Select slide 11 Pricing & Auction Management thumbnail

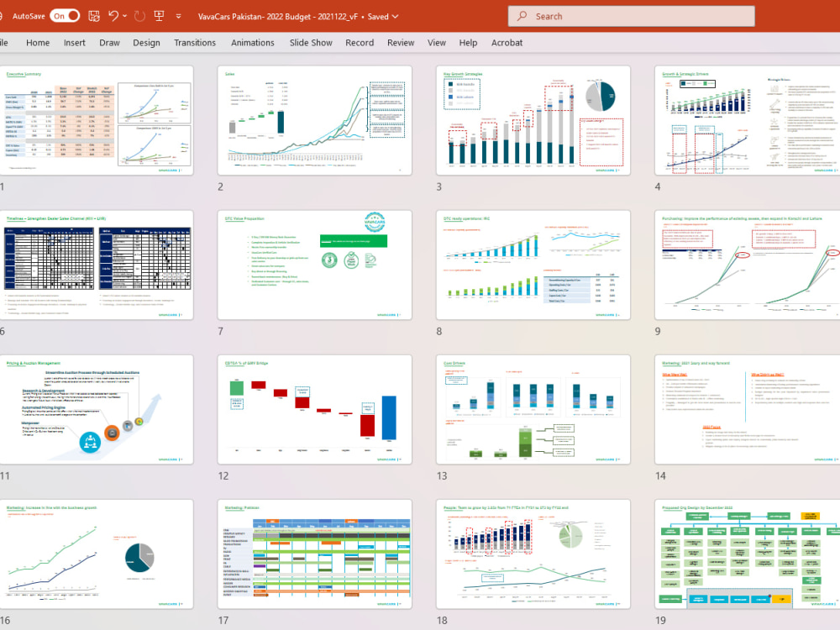97,410
